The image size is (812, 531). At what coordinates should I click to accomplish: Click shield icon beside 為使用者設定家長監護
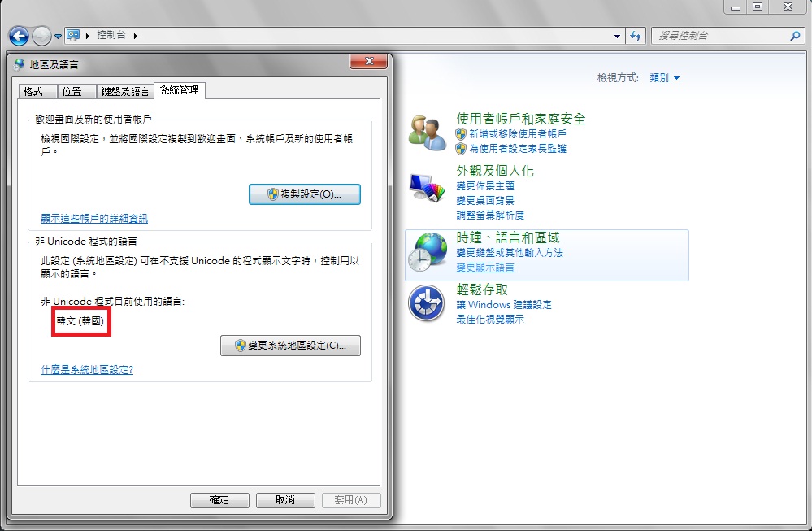(461, 149)
